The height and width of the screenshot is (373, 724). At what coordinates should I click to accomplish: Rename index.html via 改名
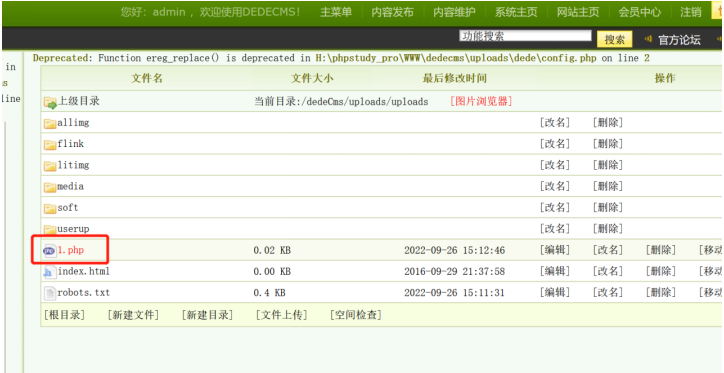[x=608, y=271]
